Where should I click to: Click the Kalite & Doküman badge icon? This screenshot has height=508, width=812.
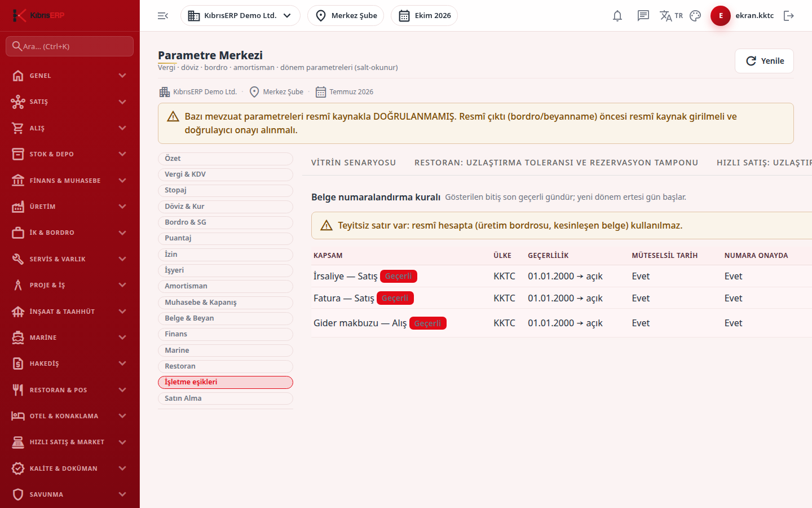click(x=18, y=468)
